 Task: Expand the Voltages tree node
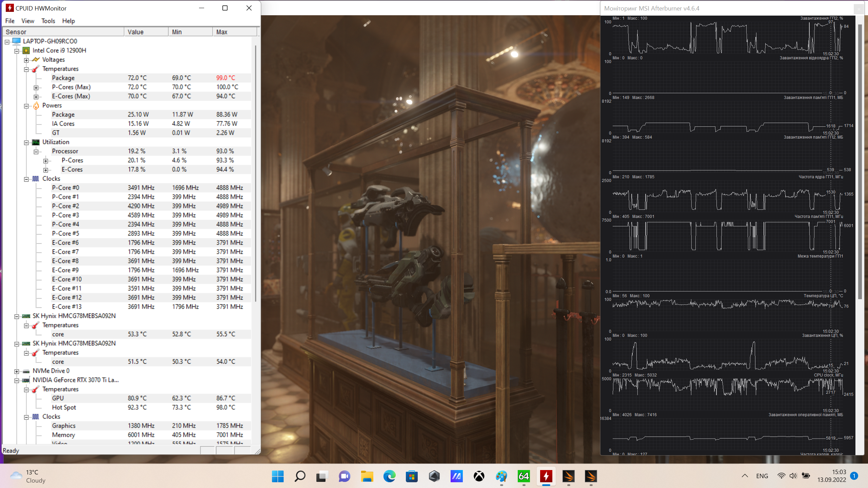(x=26, y=60)
